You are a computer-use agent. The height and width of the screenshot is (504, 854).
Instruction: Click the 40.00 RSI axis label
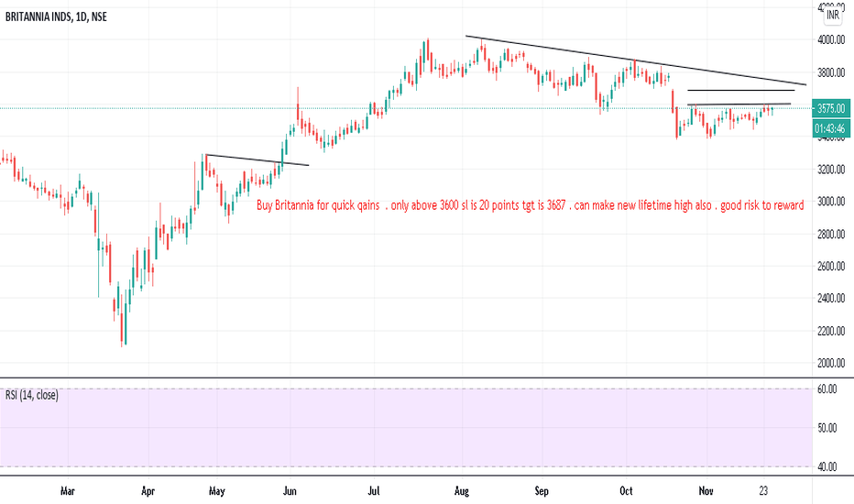pos(827,467)
